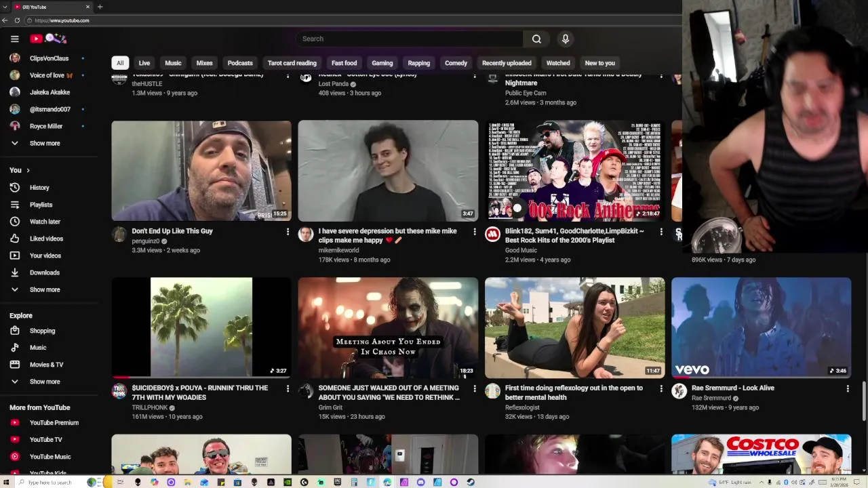Open the Joker meeting video thumbnail
The width and height of the screenshot is (868, 488).
coord(388,327)
